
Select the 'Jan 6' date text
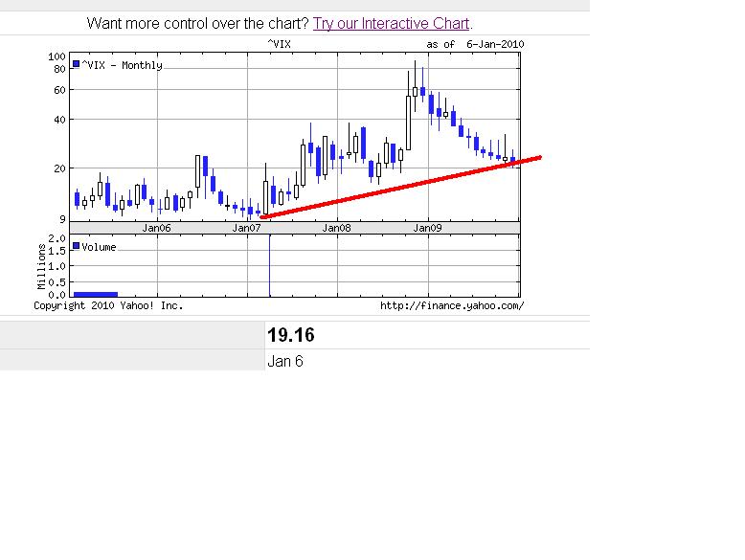pos(285,362)
